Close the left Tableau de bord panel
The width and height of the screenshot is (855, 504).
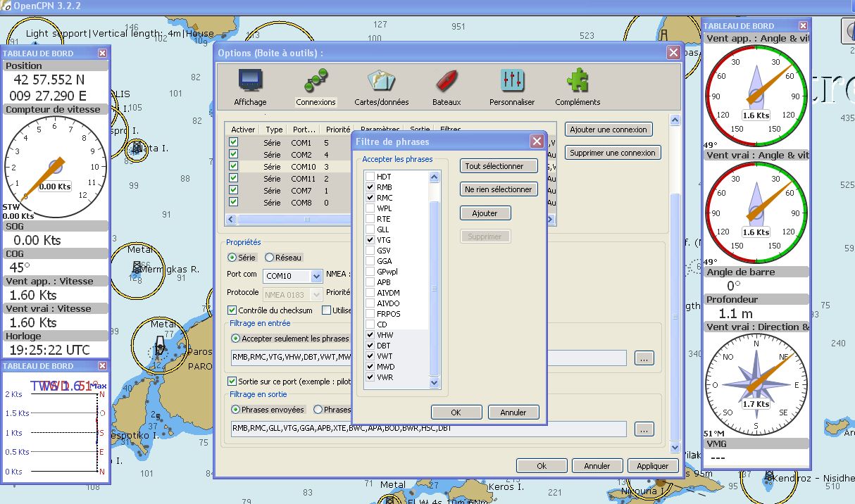tap(102, 53)
